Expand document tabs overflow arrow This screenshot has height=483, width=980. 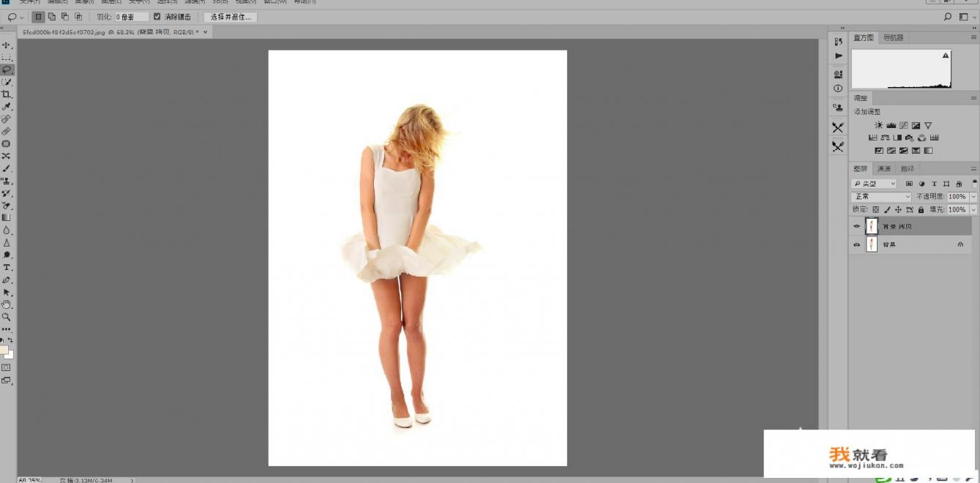tap(206, 32)
